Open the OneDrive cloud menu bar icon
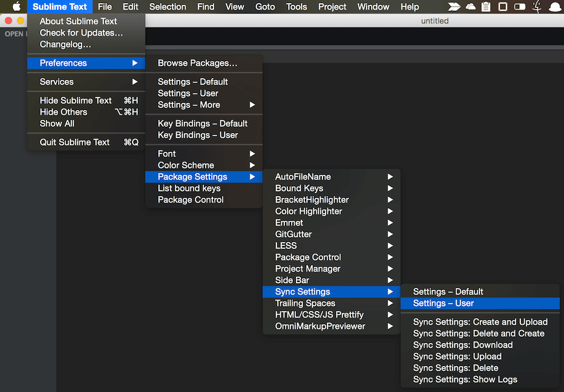The height and width of the screenshot is (392, 564). click(470, 7)
